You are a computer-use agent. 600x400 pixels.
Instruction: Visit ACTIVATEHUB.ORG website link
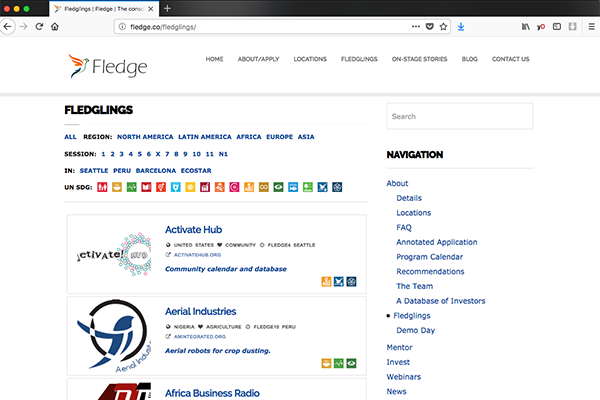(x=197, y=255)
